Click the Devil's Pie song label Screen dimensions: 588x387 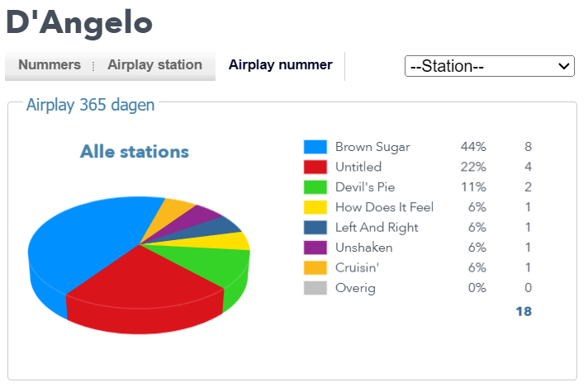tap(364, 187)
